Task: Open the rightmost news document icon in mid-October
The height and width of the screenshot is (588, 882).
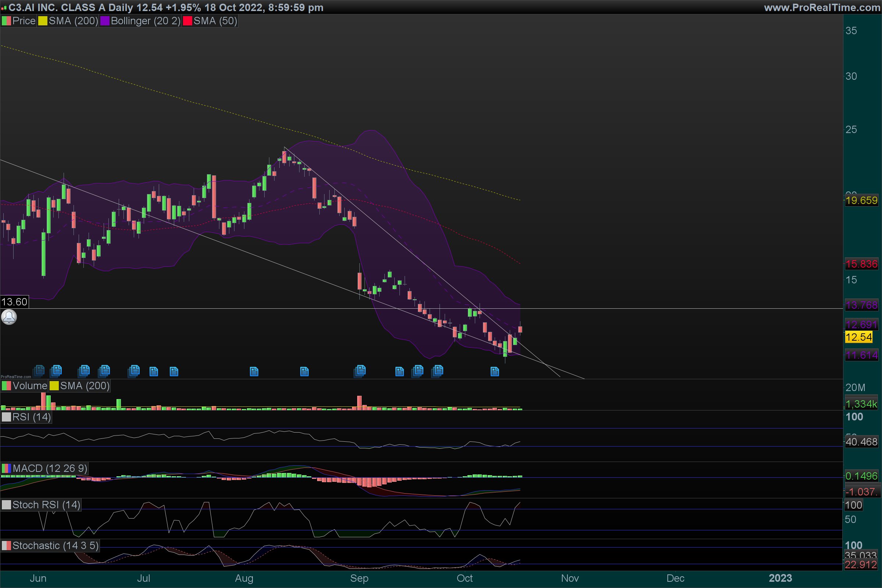Action: [x=495, y=372]
